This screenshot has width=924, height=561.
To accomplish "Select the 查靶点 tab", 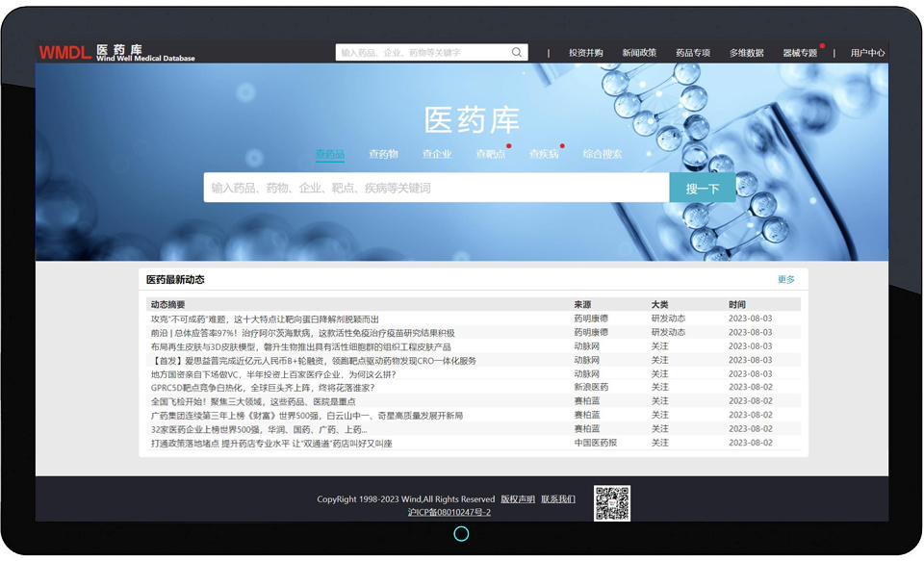I will tap(490, 154).
